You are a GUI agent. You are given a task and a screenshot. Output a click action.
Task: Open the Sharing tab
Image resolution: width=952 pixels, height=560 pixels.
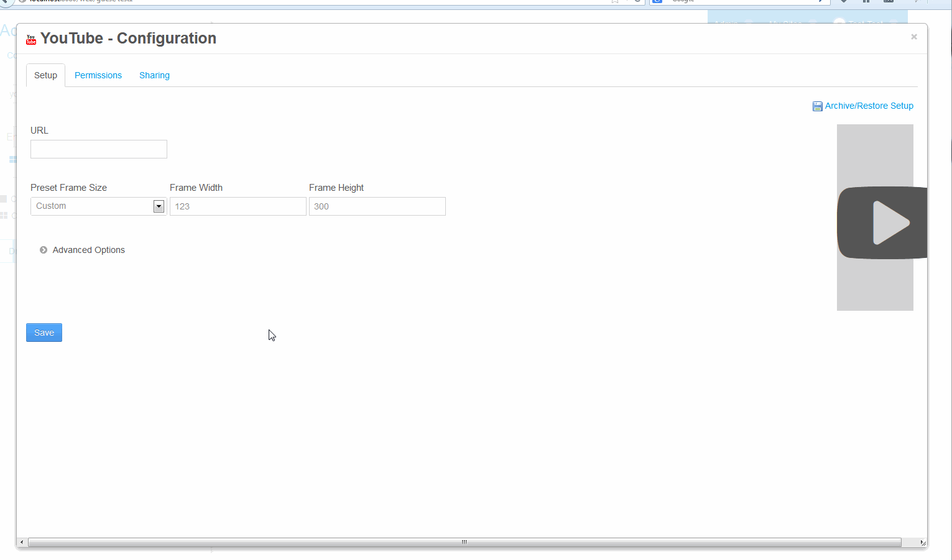(x=154, y=75)
